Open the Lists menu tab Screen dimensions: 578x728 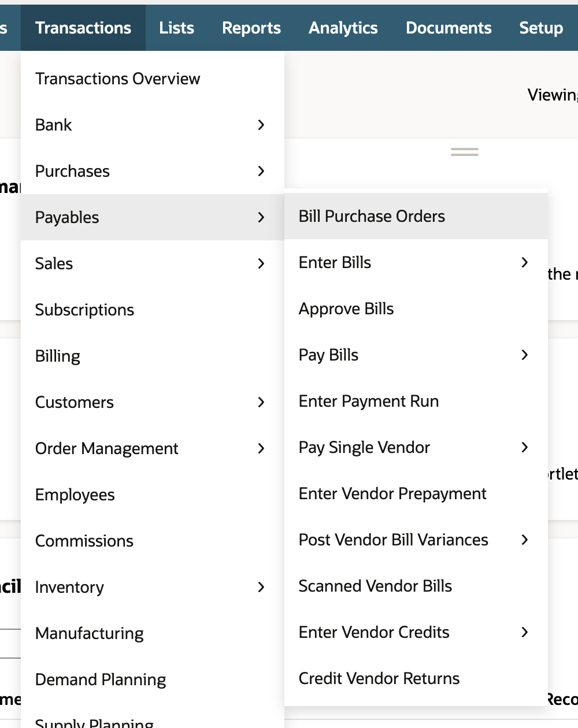177,28
